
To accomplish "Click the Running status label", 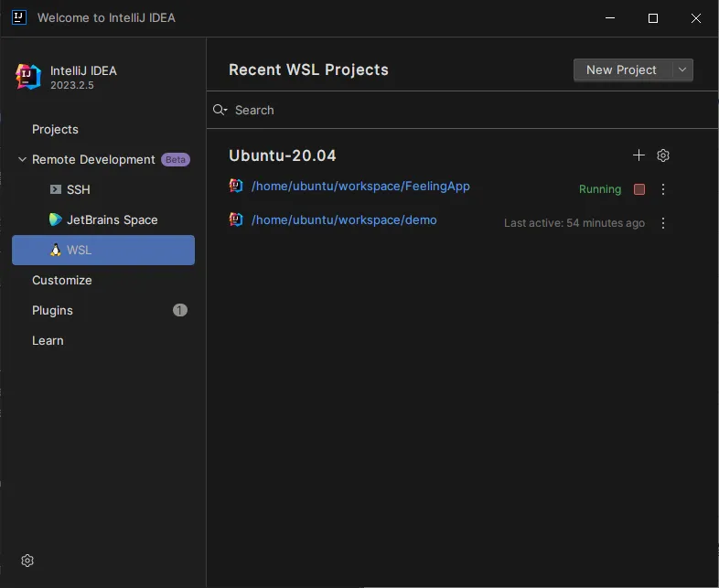I will [600, 189].
